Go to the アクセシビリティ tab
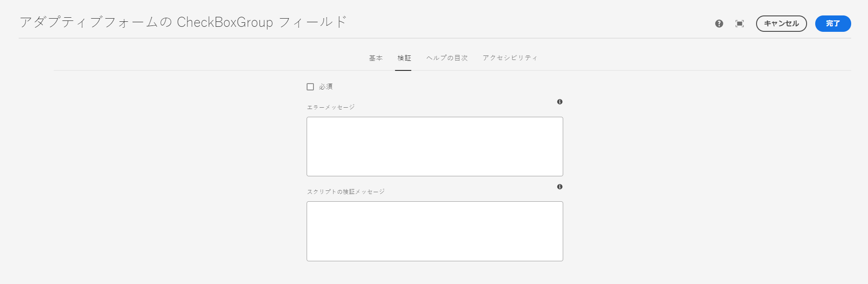This screenshot has height=284, width=868. click(510, 58)
